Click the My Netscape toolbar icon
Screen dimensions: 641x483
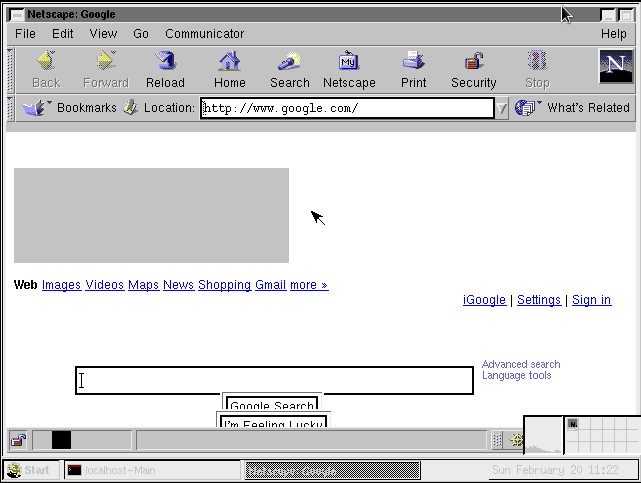pos(349,69)
